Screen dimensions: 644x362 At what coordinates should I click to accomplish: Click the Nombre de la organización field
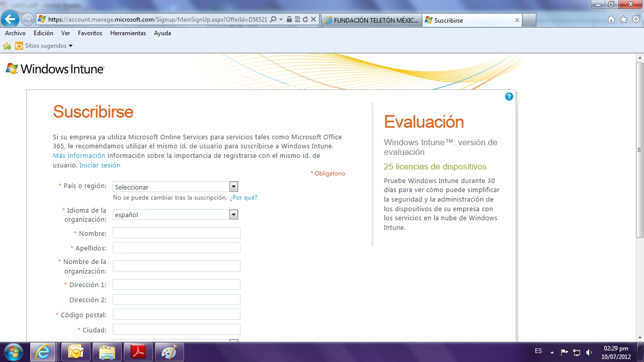[177, 266]
